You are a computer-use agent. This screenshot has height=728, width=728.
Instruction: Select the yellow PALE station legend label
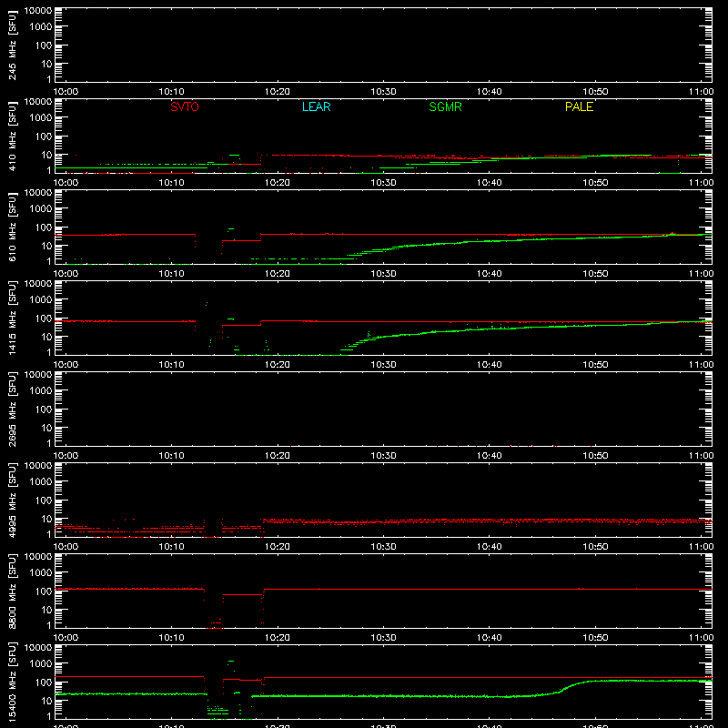(579, 106)
